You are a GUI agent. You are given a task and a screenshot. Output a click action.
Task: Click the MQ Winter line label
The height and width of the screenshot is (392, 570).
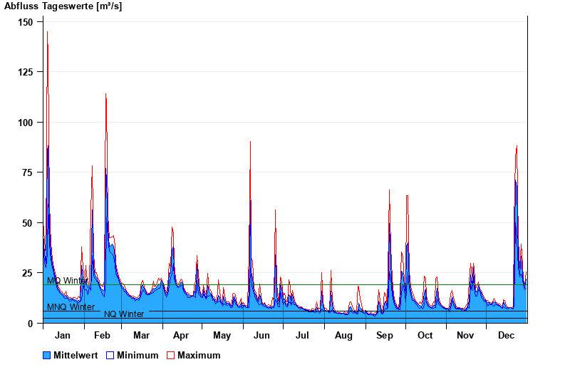point(68,281)
